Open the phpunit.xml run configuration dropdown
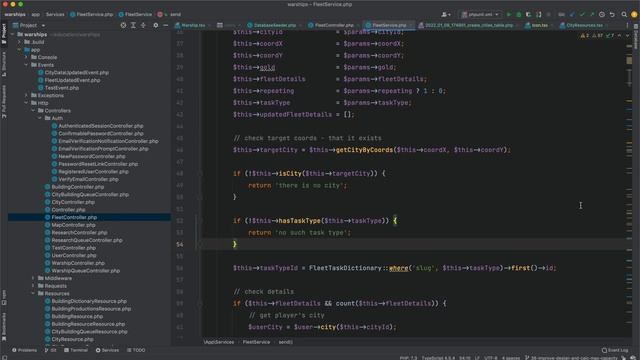Image resolution: width=640 pixels, height=360 pixels. tap(480, 14)
